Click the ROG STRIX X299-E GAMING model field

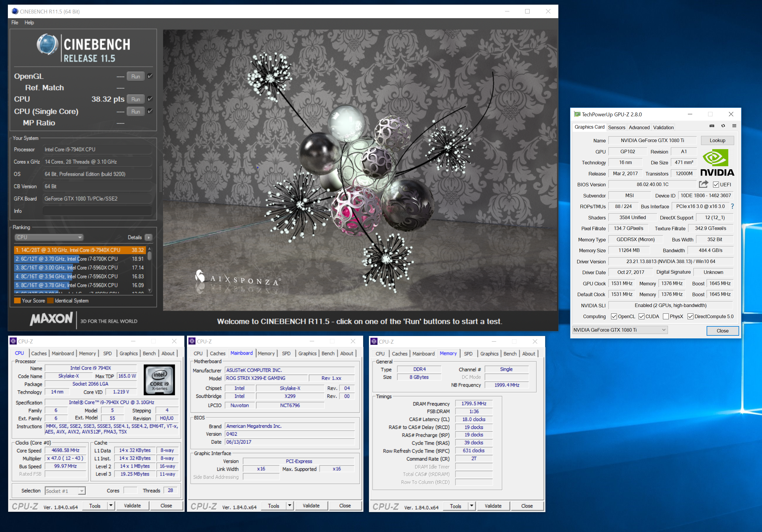click(266, 378)
